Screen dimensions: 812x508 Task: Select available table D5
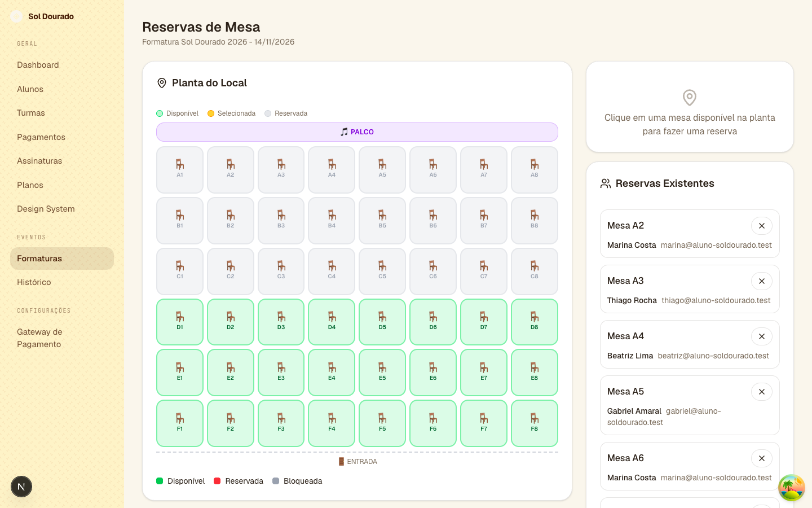[382, 322]
